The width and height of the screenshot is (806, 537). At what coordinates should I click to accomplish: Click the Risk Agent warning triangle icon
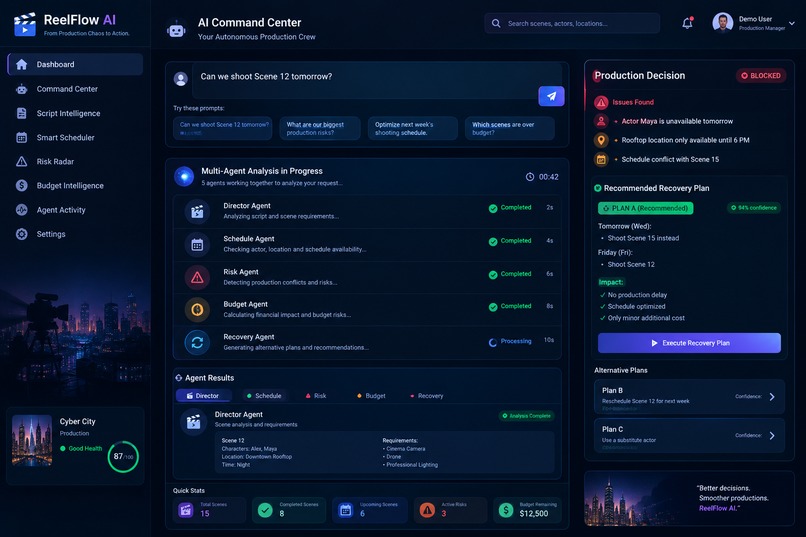tap(197, 277)
